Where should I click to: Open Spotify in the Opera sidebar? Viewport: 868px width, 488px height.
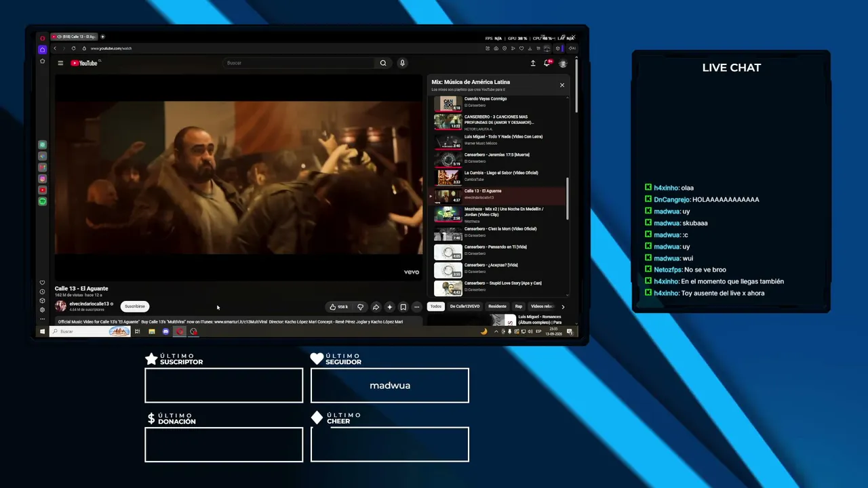(42, 202)
